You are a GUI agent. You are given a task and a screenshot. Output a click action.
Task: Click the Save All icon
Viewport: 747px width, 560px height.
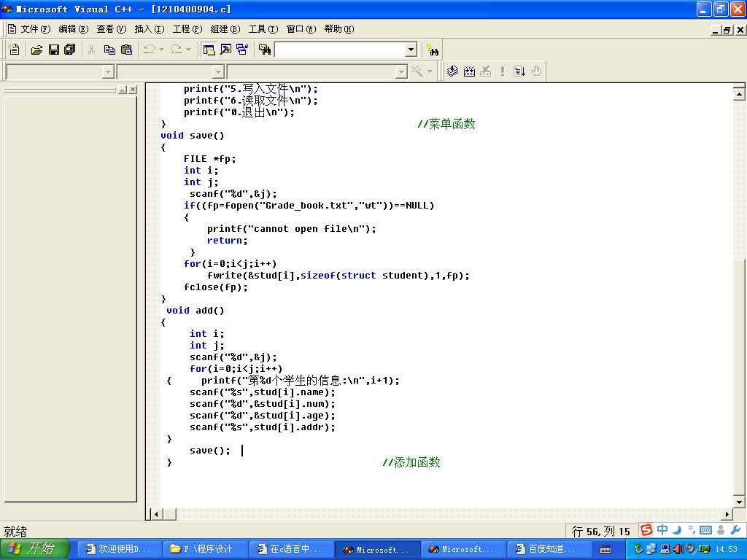pos(70,50)
